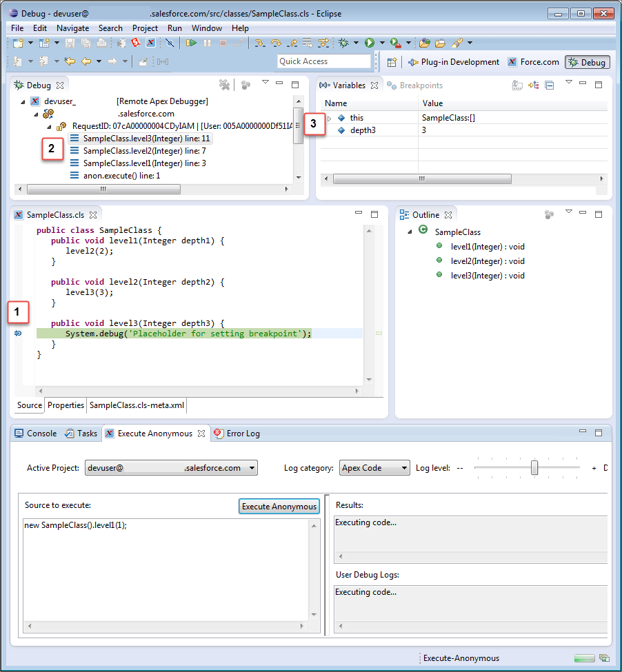Click the Step Return toolbar icon
Screen dimensions: 622x672
(292, 43)
